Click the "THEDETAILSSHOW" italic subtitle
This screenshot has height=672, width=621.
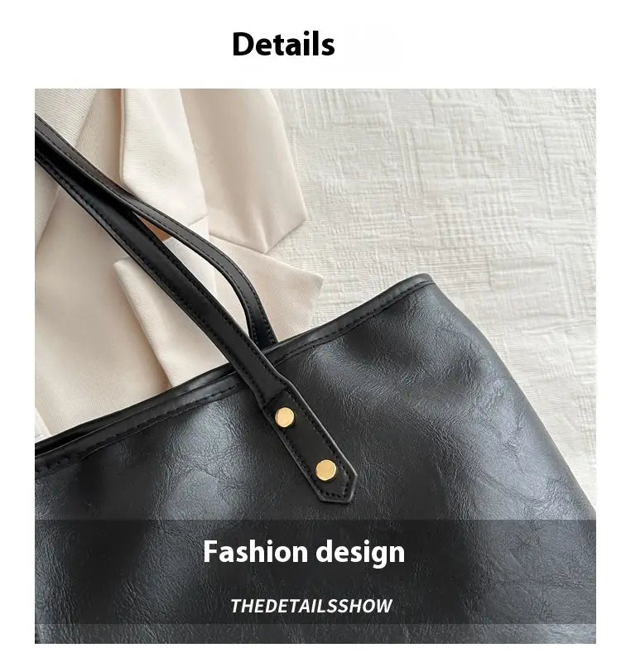[311, 606]
